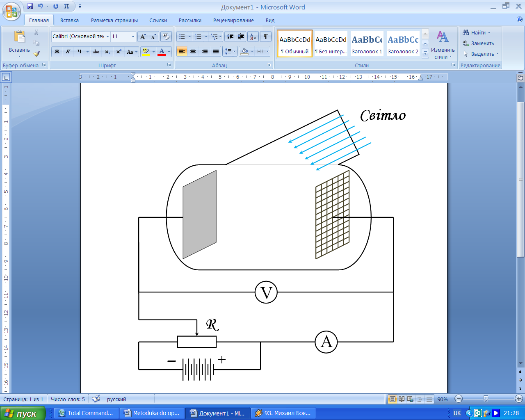This screenshot has width=525, height=420.
Task: Zoom out with the minus button
Action: [x=459, y=399]
